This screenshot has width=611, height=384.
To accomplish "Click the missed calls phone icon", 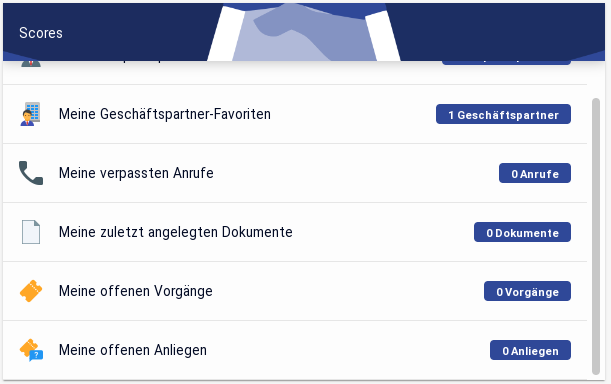I will (31, 173).
